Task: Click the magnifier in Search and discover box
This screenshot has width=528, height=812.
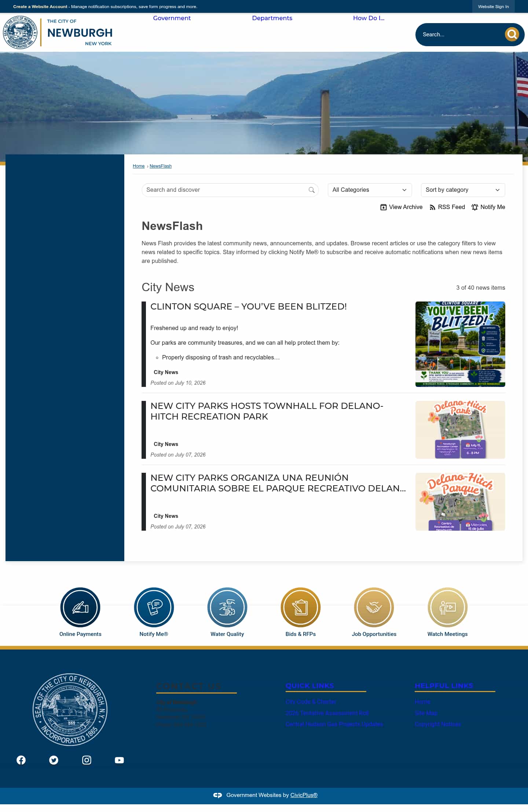Action: pyautogui.click(x=311, y=190)
